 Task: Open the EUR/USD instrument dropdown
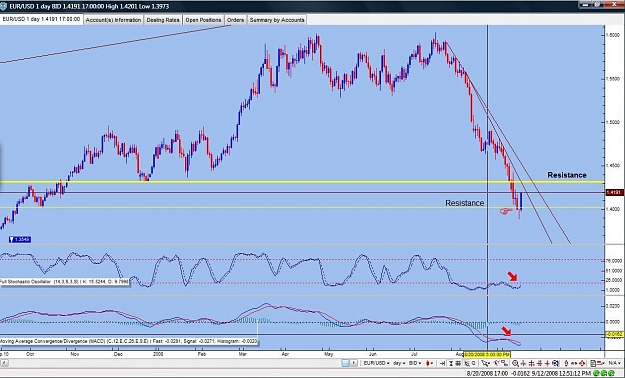pos(376,363)
